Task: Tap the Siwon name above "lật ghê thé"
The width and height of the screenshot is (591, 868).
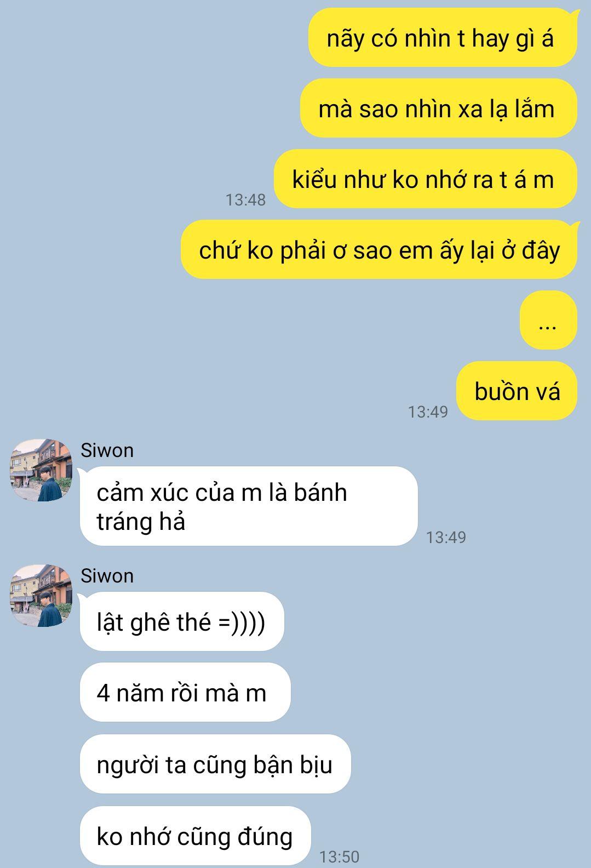Action: coord(107,576)
